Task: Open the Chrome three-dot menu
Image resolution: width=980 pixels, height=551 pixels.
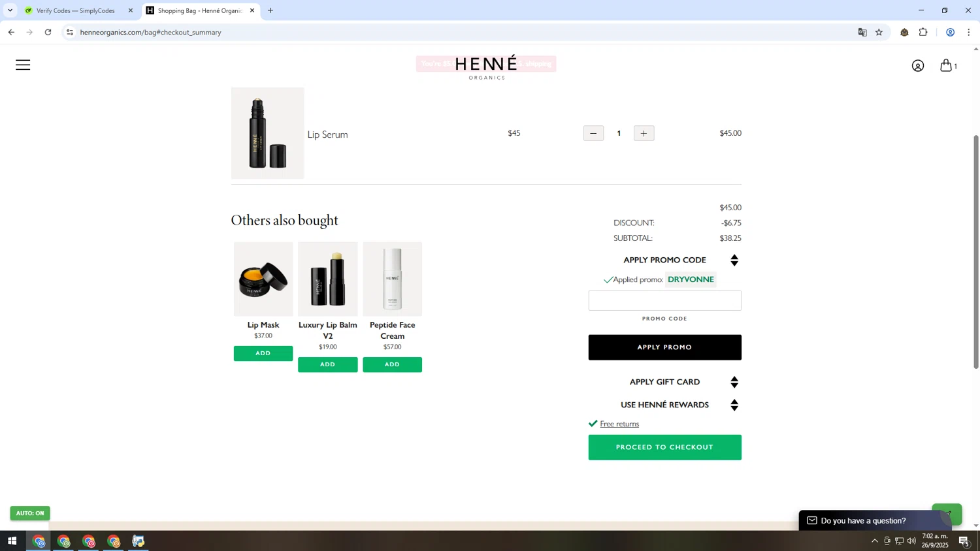Action: pyautogui.click(x=969, y=32)
